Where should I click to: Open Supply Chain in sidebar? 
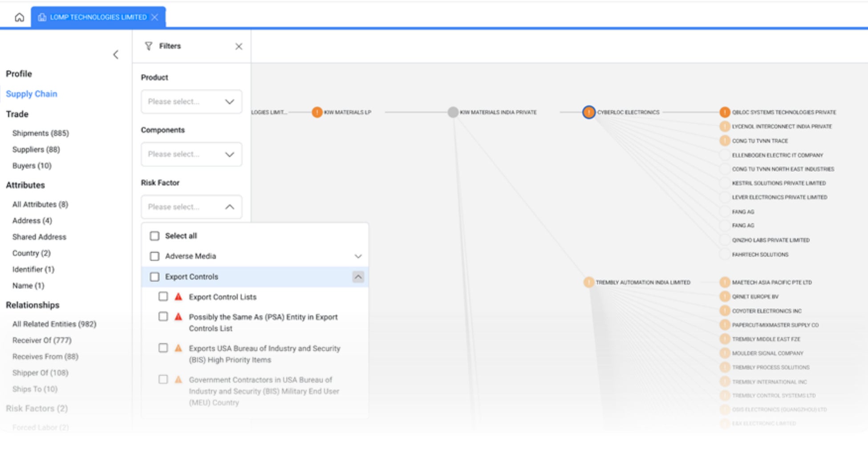(32, 94)
